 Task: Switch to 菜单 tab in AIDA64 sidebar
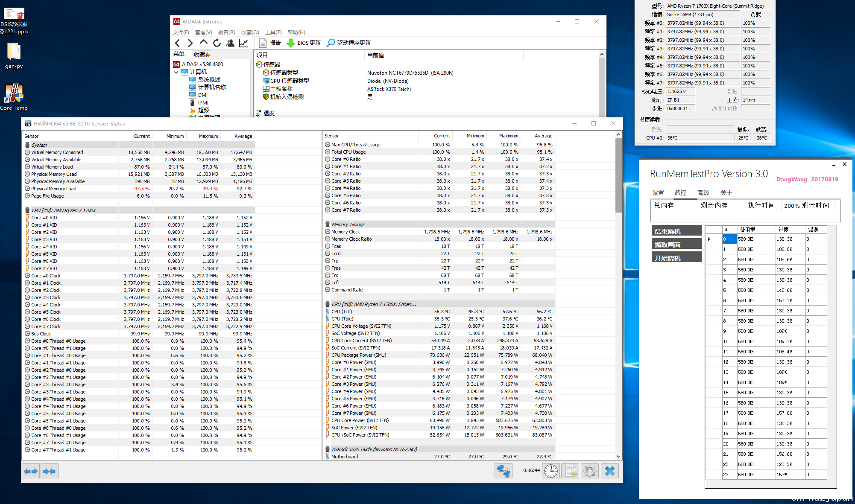tap(179, 54)
